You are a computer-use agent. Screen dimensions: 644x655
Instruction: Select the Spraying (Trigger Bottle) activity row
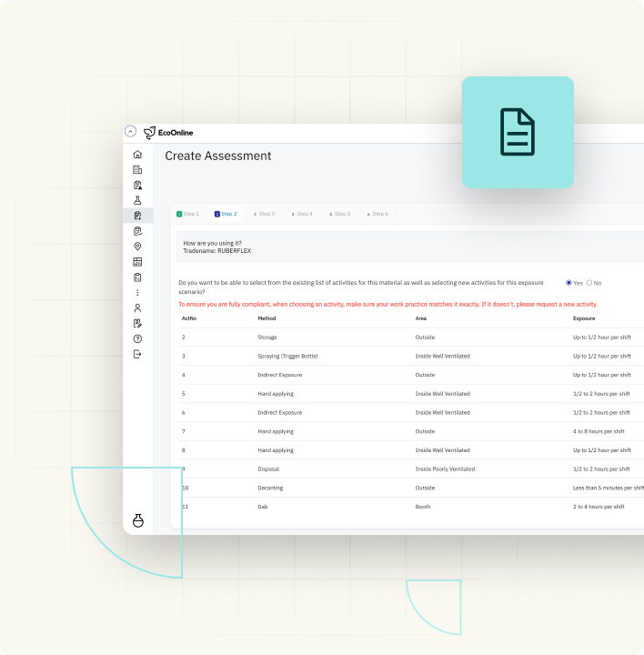tap(287, 356)
